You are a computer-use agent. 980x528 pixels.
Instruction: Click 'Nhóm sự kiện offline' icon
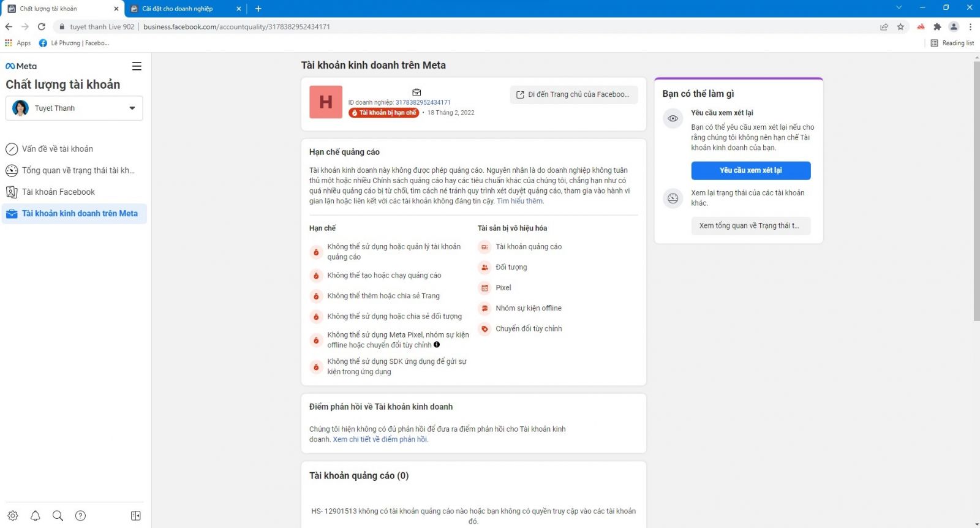(x=484, y=308)
